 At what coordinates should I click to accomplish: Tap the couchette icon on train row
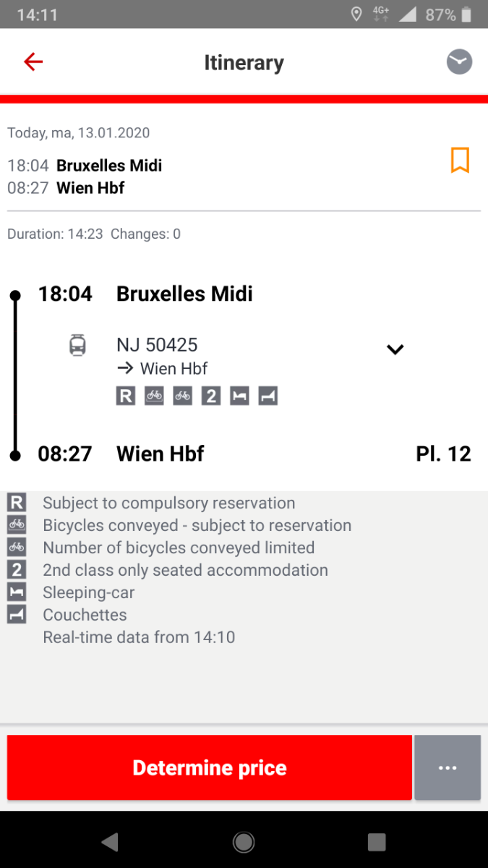coord(268,396)
